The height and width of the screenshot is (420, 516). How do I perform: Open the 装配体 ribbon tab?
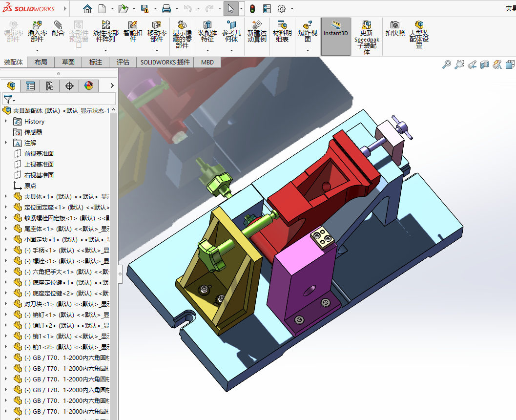pyautogui.click(x=14, y=62)
